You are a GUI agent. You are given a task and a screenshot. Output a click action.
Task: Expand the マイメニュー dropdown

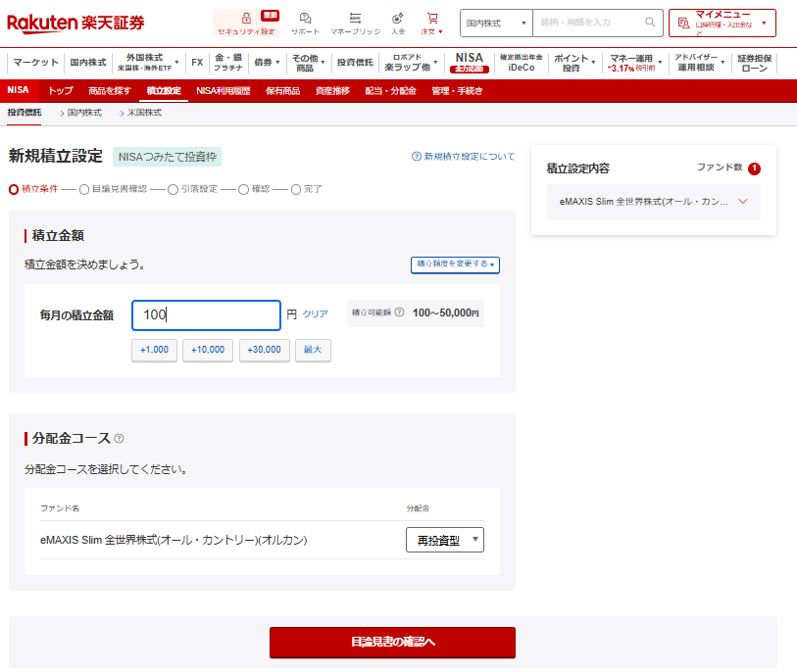(x=764, y=23)
